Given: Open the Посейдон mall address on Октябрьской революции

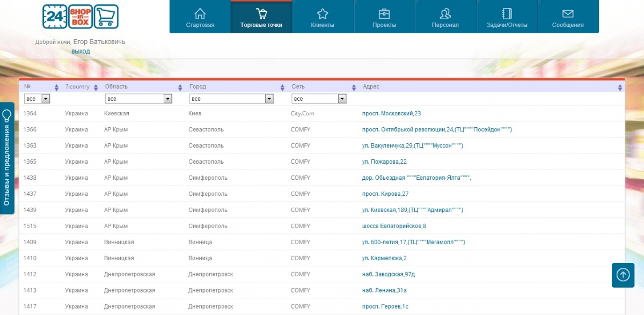Looking at the screenshot, I should click(x=437, y=130).
